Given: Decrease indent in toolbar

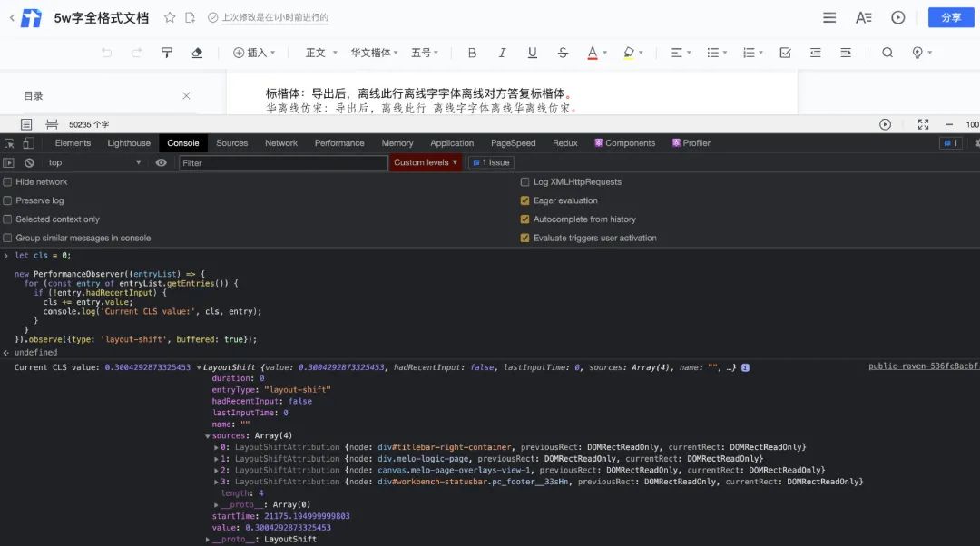Looking at the screenshot, I should pyautogui.click(x=815, y=53).
